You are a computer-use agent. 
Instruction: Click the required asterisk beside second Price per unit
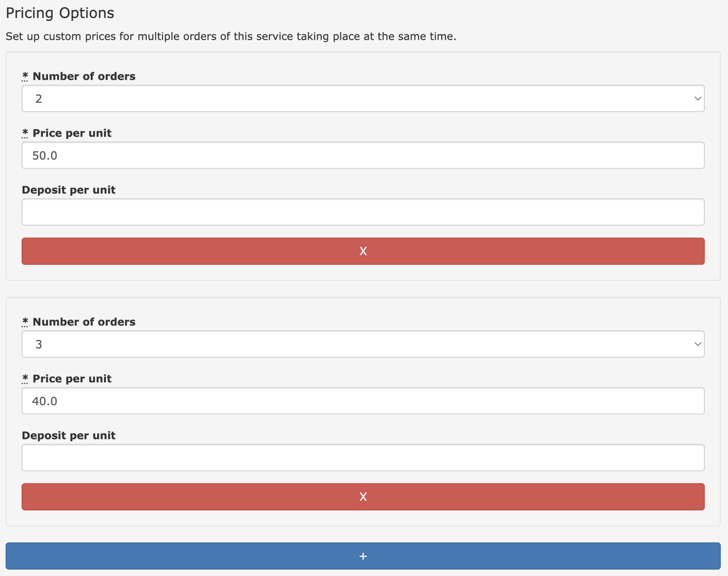pyautogui.click(x=25, y=378)
